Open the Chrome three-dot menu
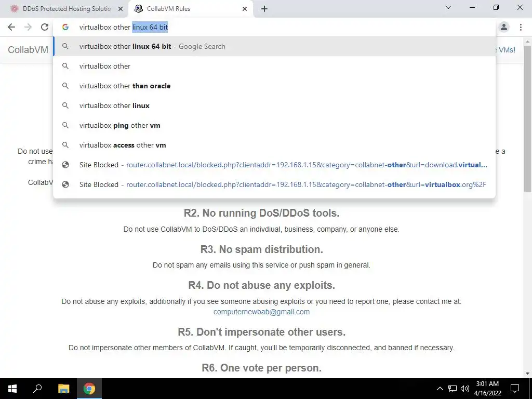532x399 pixels. [521, 27]
